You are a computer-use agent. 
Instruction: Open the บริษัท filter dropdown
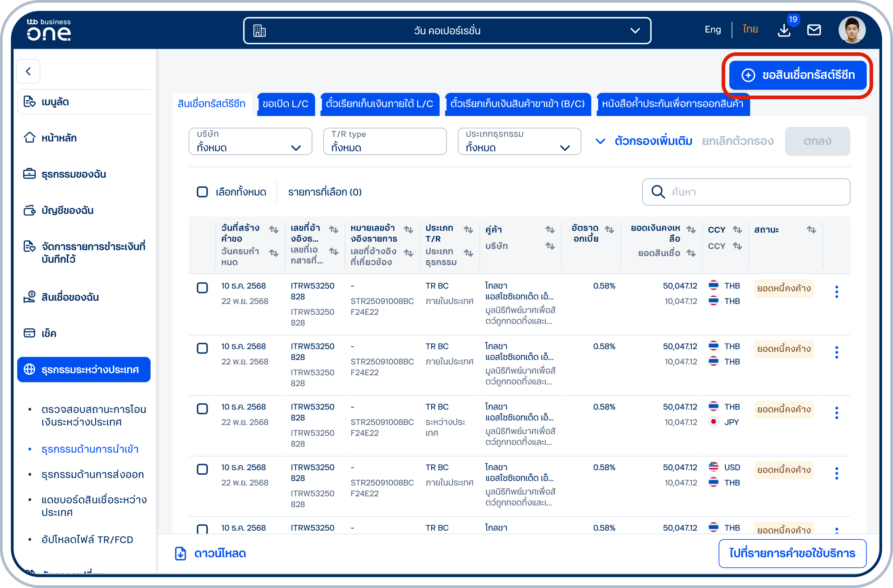[x=250, y=141]
